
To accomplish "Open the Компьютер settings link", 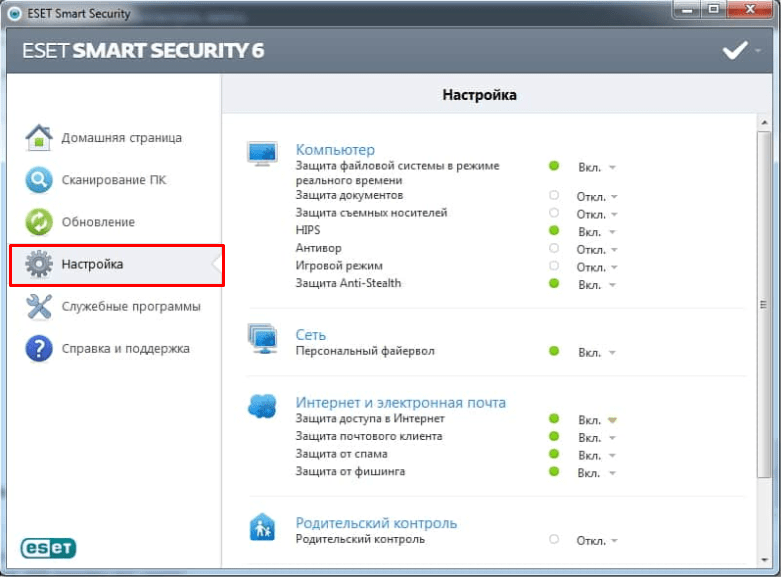I will (x=335, y=149).
